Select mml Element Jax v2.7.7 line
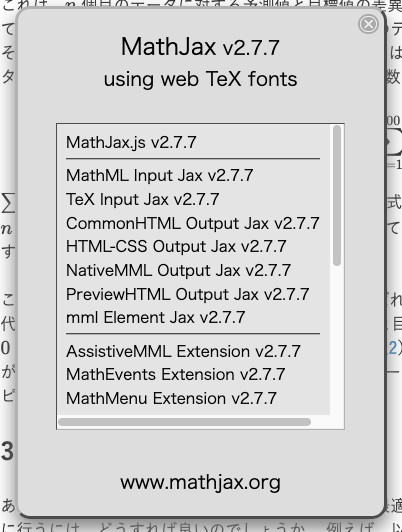Screen dimensions: 402x532 coord(155,318)
